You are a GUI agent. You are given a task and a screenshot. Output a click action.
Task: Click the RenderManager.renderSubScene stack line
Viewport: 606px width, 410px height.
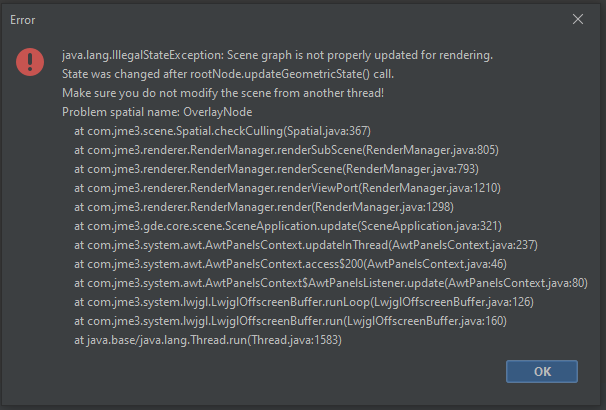pos(286,150)
